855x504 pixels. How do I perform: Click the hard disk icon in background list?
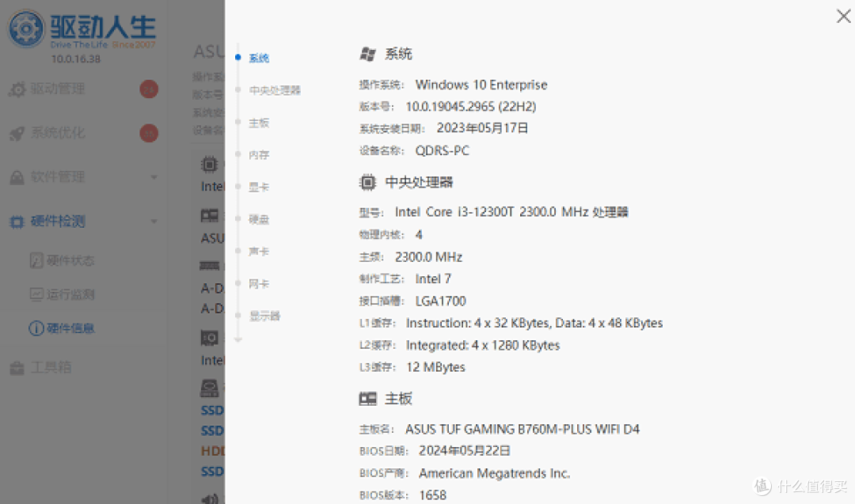pos(209,388)
